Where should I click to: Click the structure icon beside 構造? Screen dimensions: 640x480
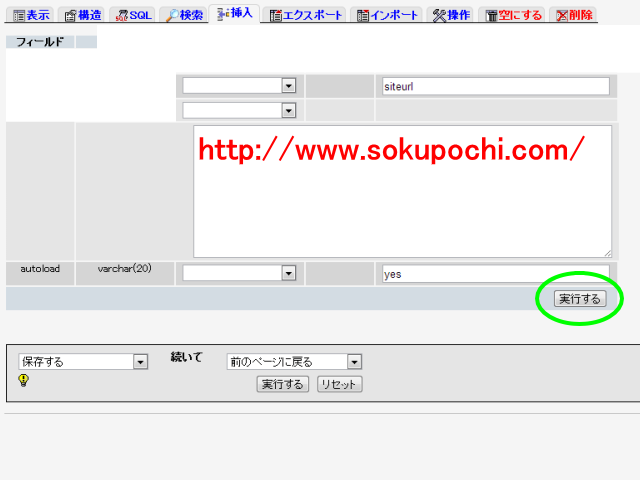click(x=71, y=16)
